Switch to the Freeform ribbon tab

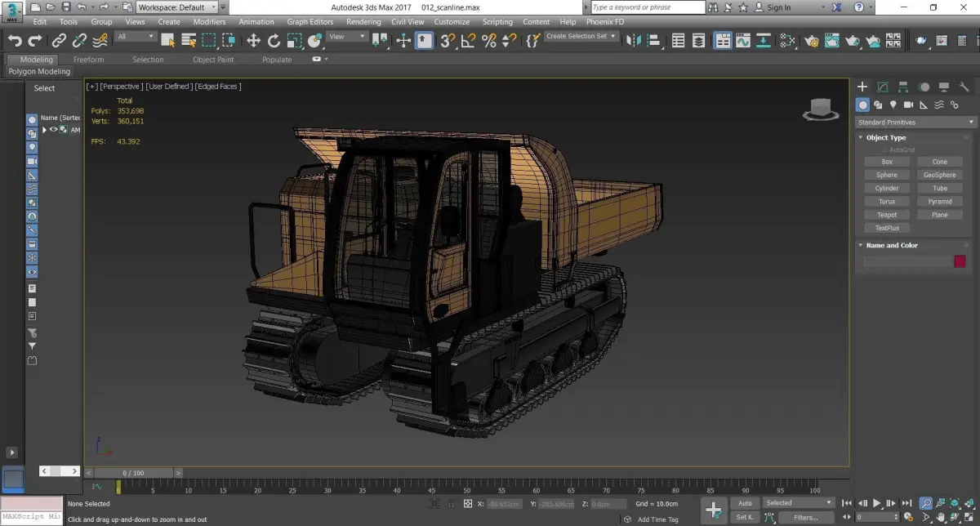pos(88,60)
